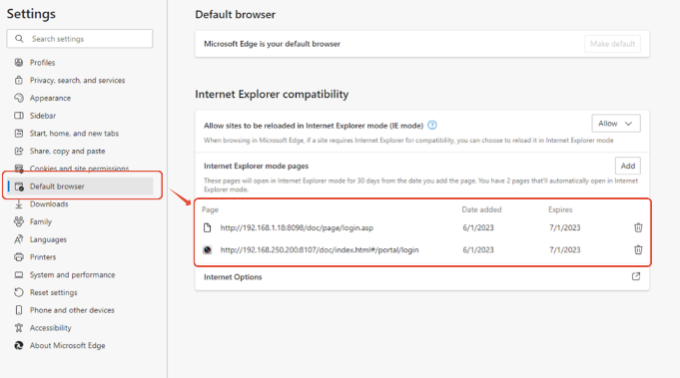Screen dimensions: 680x378
Task: Open Accessibility settings
Action: pyautogui.click(x=50, y=328)
